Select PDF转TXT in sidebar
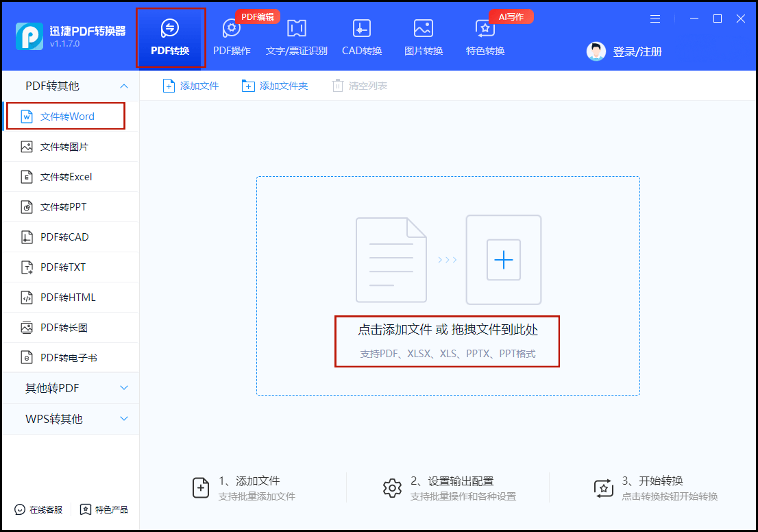The height and width of the screenshot is (532, 758). [x=71, y=267]
